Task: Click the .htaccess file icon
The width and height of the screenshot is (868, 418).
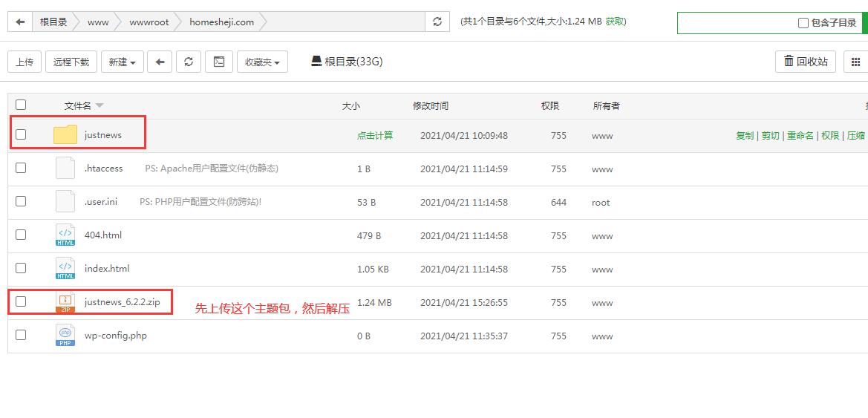Action: tap(65, 168)
